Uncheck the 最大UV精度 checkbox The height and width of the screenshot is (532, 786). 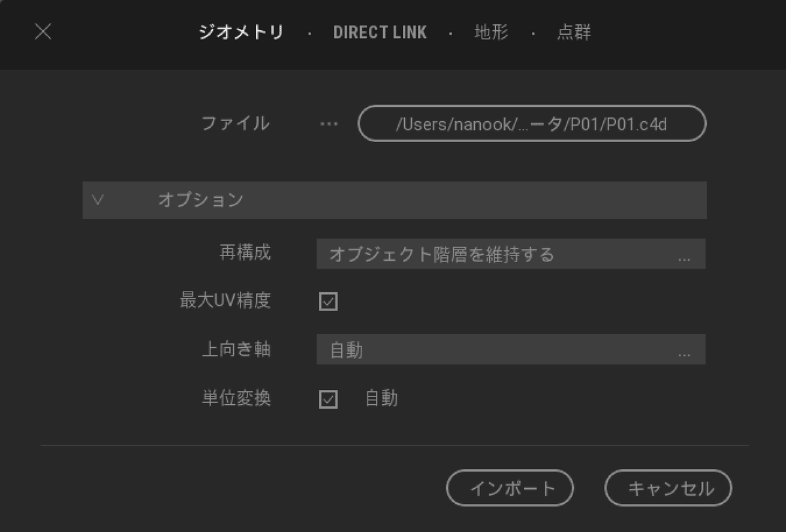click(327, 301)
